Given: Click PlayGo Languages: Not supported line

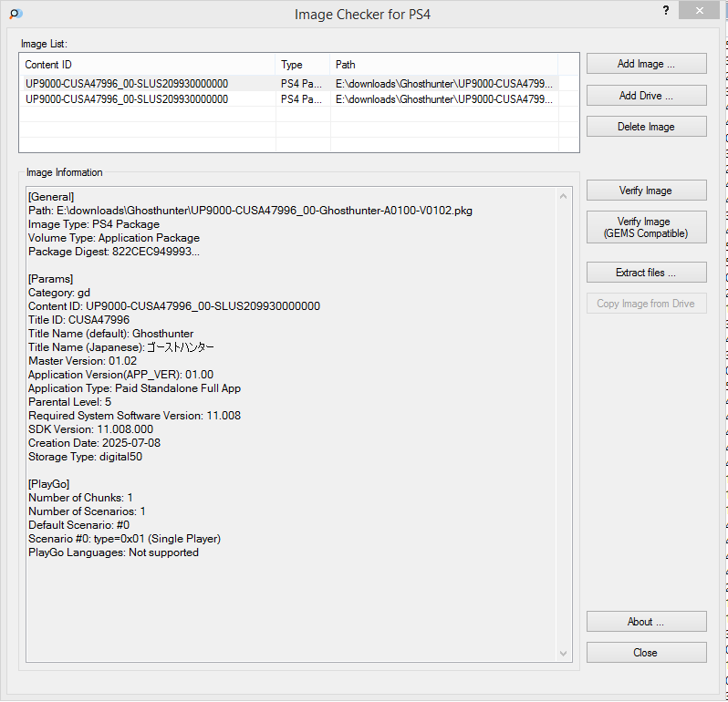Looking at the screenshot, I should pos(113,552).
